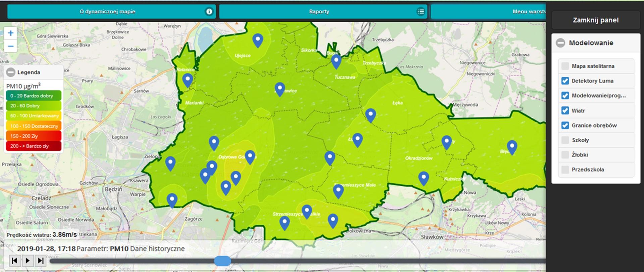Collapse the Modelowanie section
This screenshot has height=272, width=644.
point(560,43)
